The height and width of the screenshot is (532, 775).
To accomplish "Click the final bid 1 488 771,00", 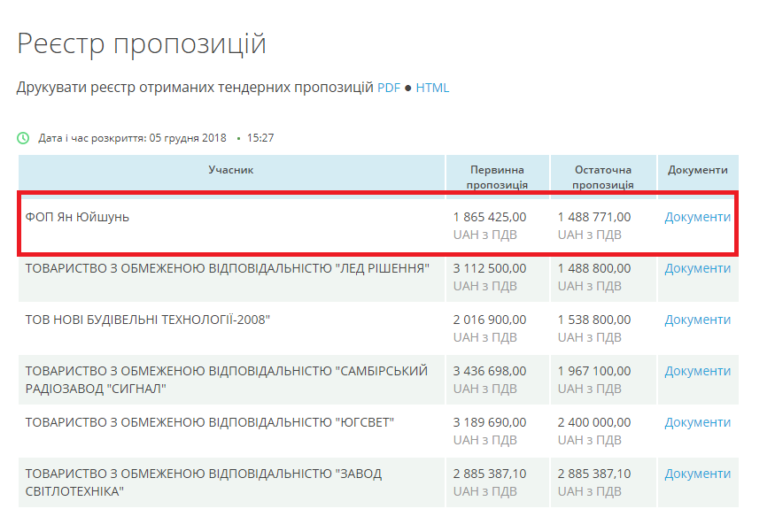I will pos(594,217).
